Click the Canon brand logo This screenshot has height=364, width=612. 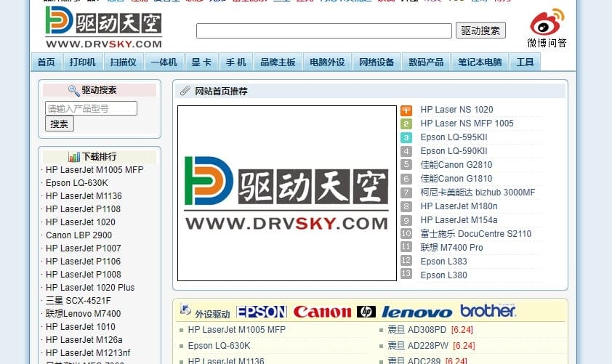pyautogui.click(x=323, y=312)
